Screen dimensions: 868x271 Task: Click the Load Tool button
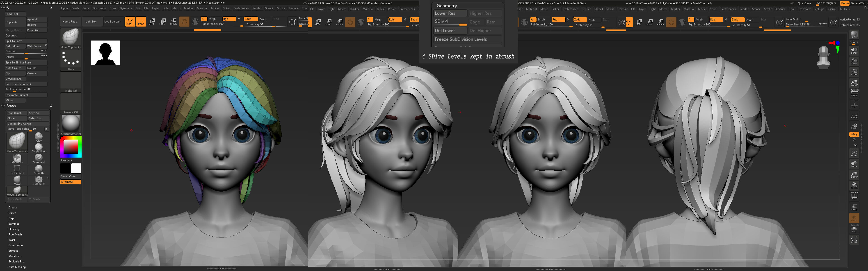[x=16, y=14]
